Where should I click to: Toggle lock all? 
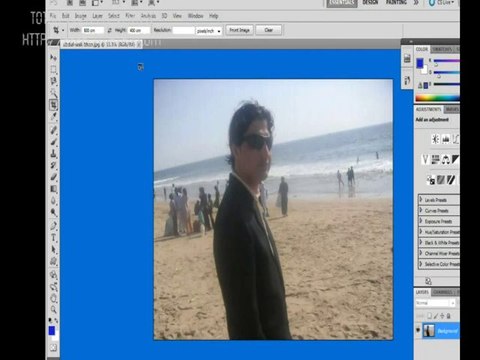pos(448,316)
